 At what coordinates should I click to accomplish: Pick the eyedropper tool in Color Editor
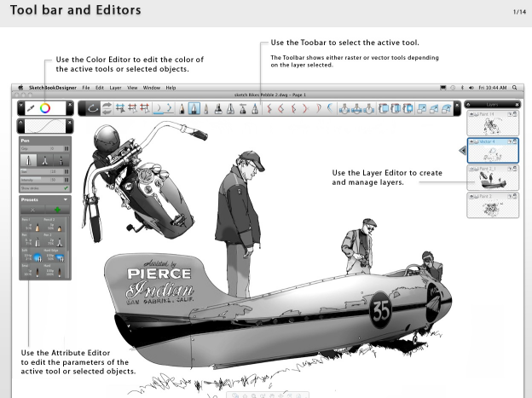point(29,108)
